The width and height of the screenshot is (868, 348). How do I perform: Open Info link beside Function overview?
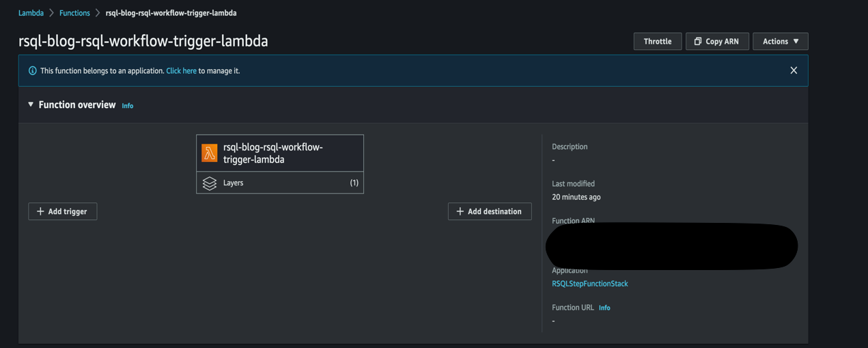(x=127, y=106)
